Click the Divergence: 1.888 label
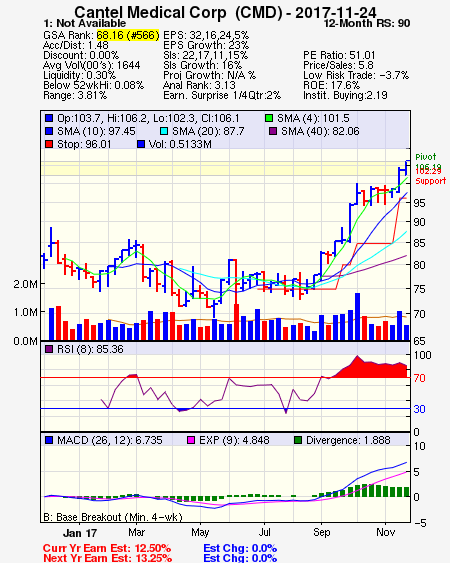The width and height of the screenshot is (450, 563). tap(348, 440)
